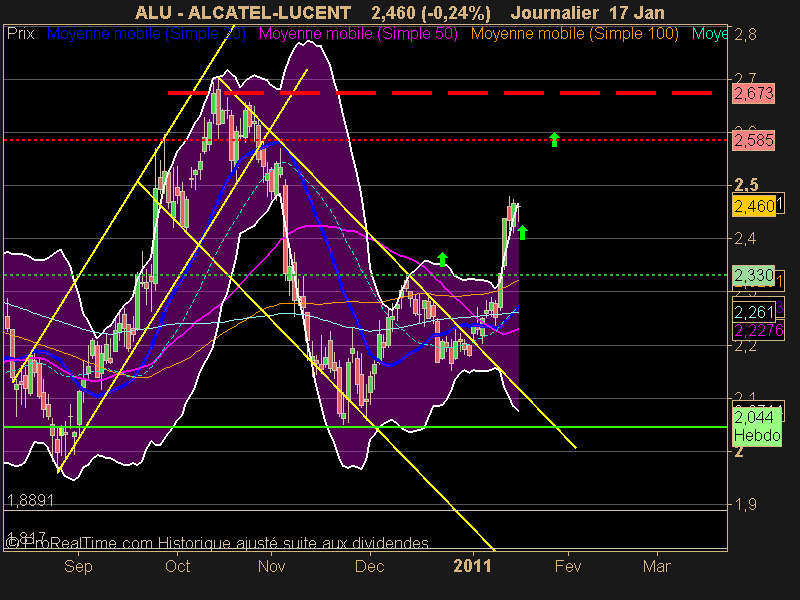Image resolution: width=800 pixels, height=600 pixels.
Task: Click the '1,9' price axis label
Action: (x=745, y=504)
